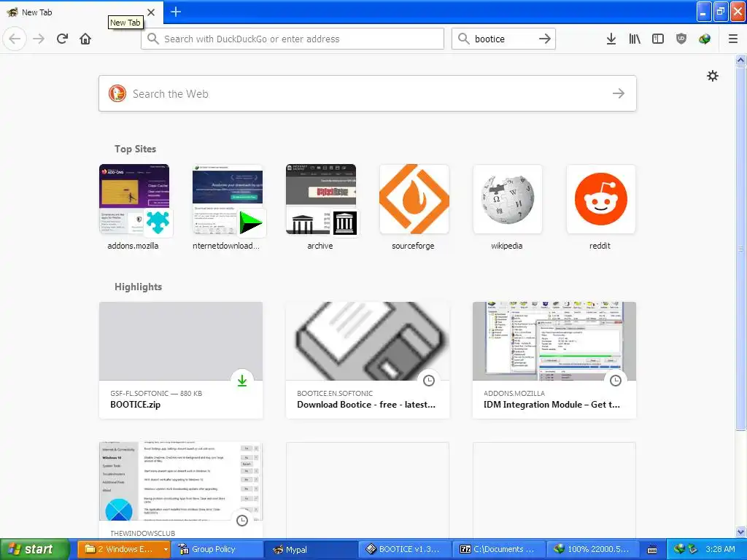Open the reddit top site tile
Image resolution: width=747 pixels, height=560 pixels.
601,208
